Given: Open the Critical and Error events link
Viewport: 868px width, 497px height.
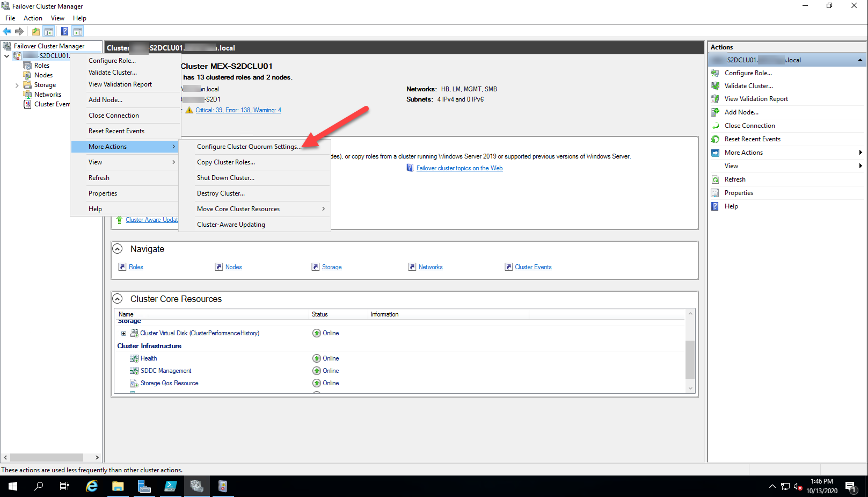Looking at the screenshot, I should 238,110.
